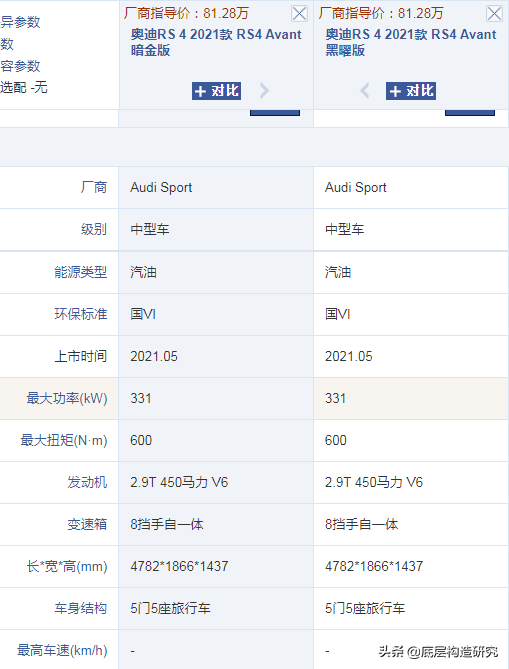Click the 发动机 parameter label
Image resolution: width=509 pixels, height=669 pixels.
click(87, 483)
